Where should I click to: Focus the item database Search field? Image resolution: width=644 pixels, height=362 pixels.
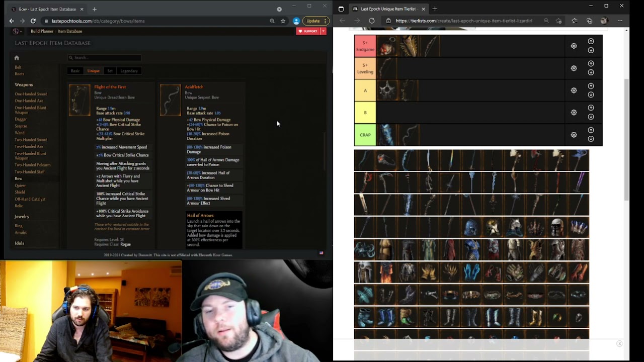[105, 58]
